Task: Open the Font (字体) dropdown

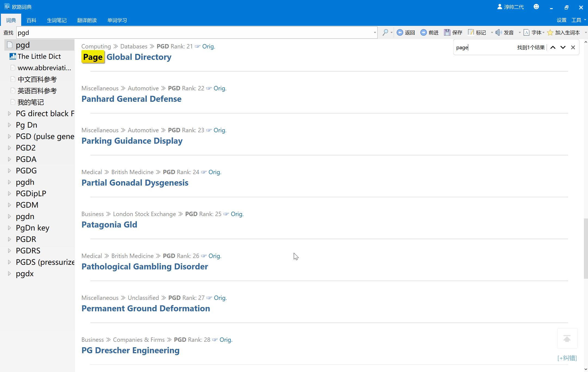Action: 543,33
